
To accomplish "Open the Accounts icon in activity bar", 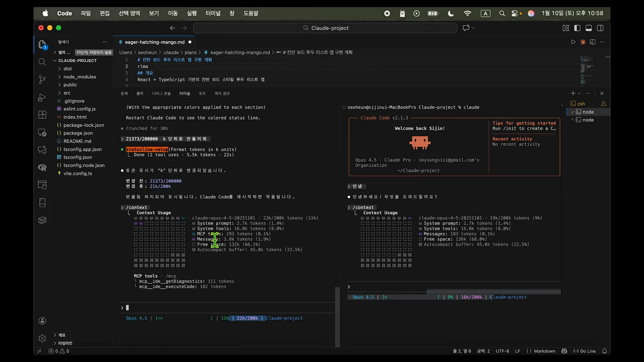I will point(42,321).
